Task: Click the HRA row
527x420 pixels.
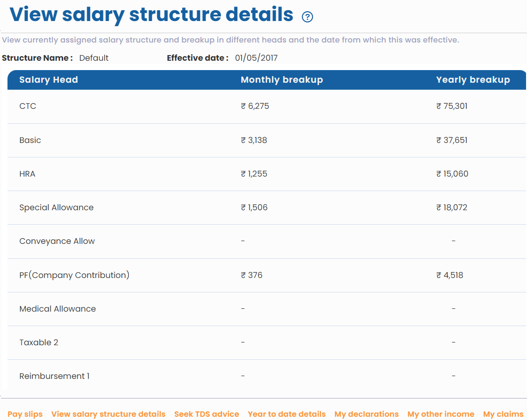Action: coord(27,174)
